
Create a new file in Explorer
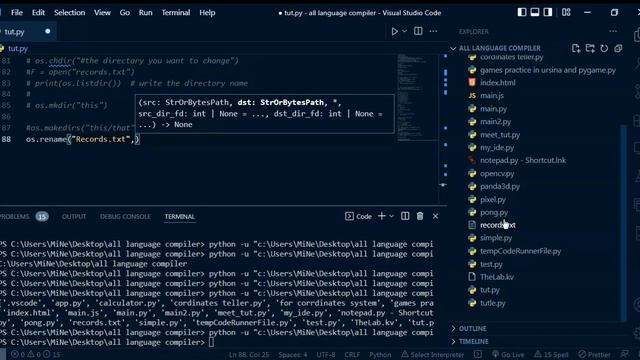point(576,48)
